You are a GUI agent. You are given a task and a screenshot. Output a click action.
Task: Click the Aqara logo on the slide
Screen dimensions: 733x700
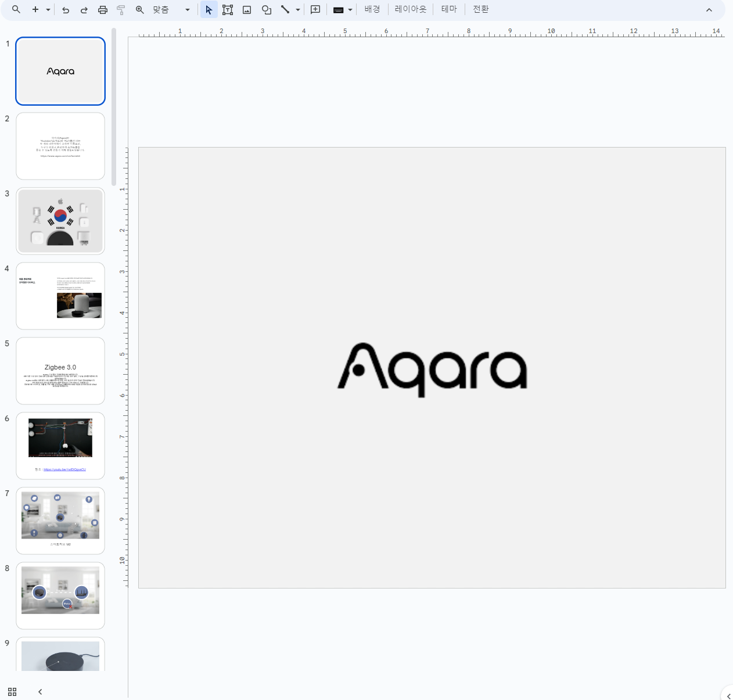pos(433,370)
